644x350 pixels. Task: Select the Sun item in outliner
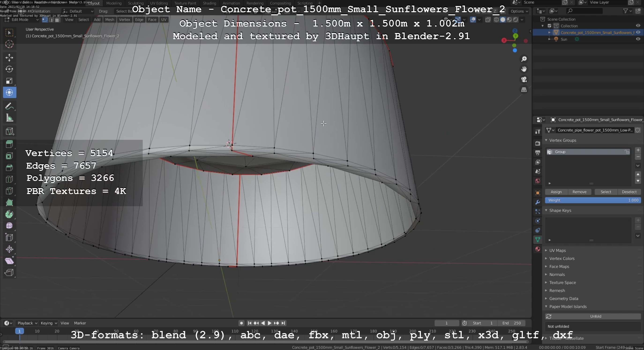click(564, 39)
